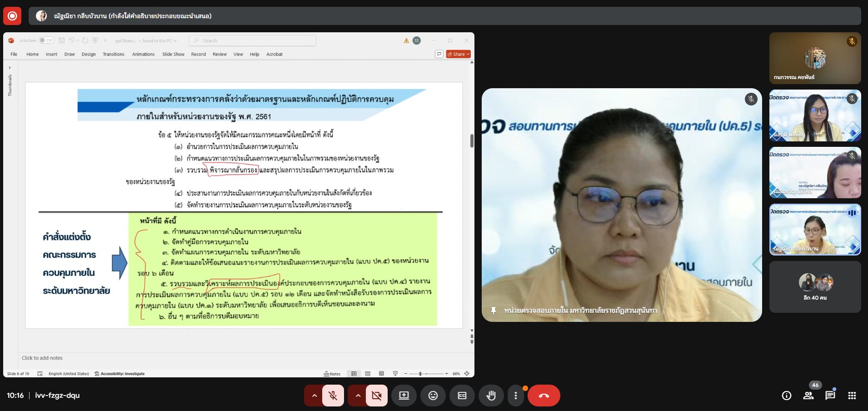Open the Animations ribbon tab
The width and height of the screenshot is (868, 411).
click(x=143, y=54)
